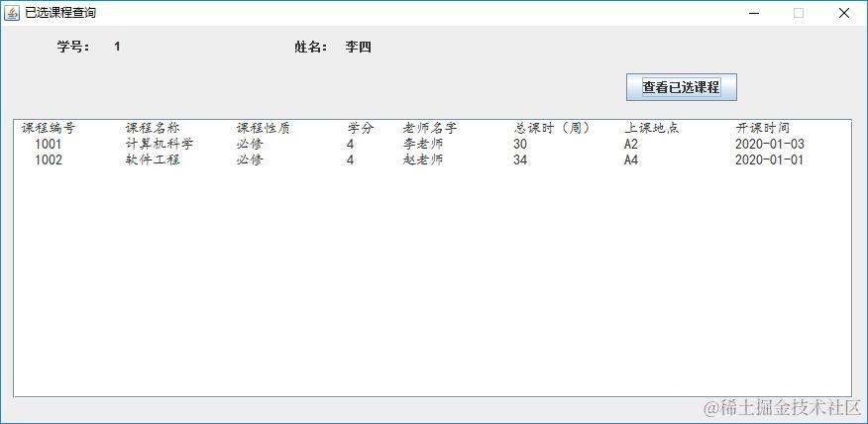Viewport: 868px width, 424px height.
Task: Click start date 2020-01-01
Action: (770, 160)
